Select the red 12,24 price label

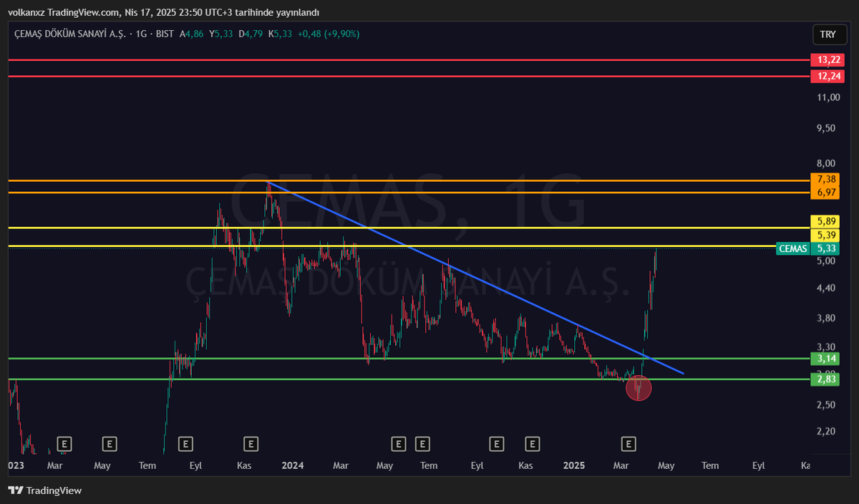(x=827, y=76)
